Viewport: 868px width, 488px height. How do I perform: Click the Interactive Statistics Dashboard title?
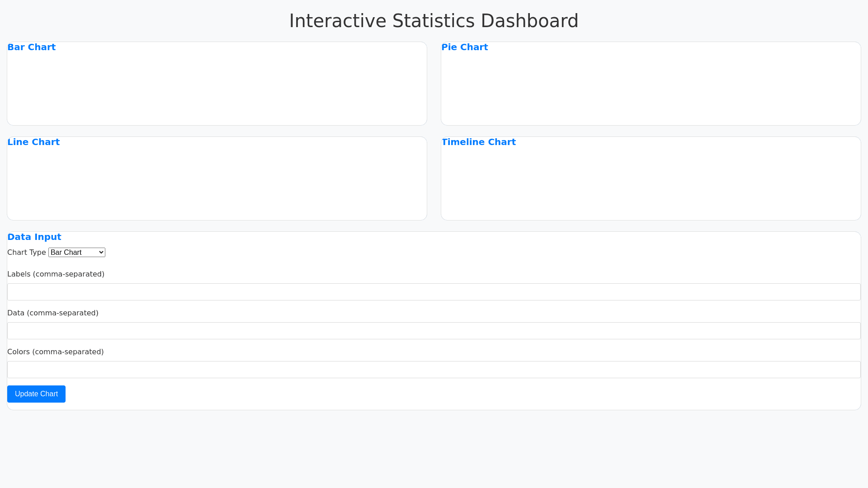pyautogui.click(x=434, y=21)
